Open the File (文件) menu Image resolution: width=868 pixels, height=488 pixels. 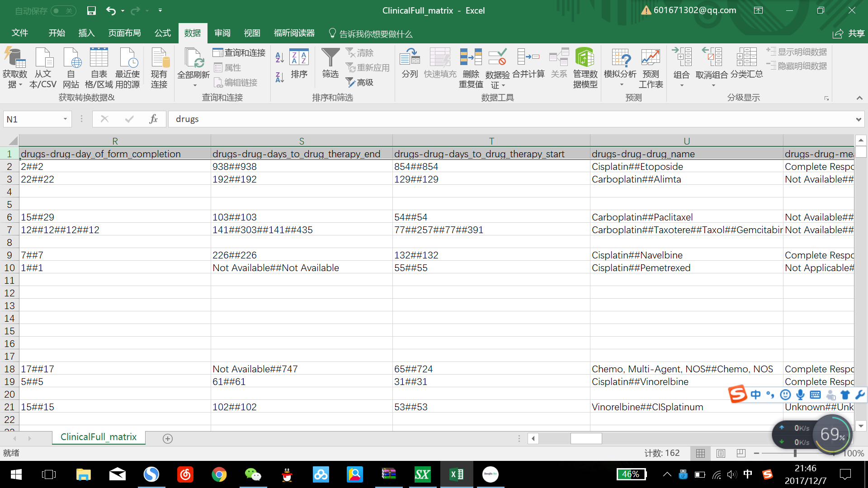tap(20, 33)
